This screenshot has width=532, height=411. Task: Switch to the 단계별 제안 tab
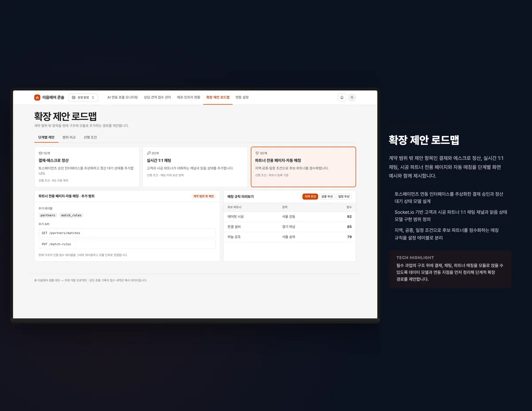tap(46, 138)
